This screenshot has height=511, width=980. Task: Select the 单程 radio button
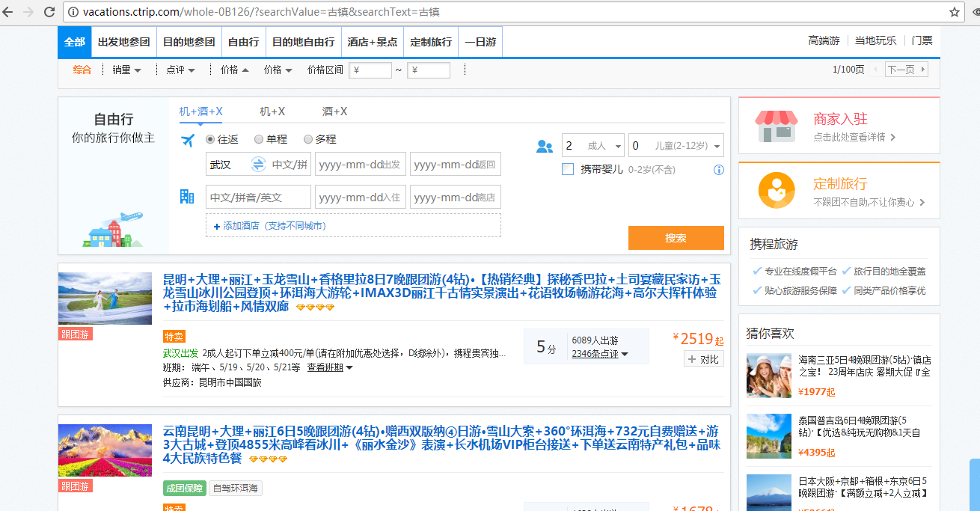[259, 139]
